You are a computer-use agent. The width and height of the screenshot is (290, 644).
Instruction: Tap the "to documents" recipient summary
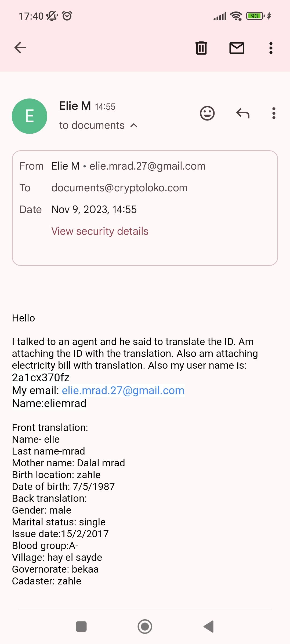click(x=92, y=125)
